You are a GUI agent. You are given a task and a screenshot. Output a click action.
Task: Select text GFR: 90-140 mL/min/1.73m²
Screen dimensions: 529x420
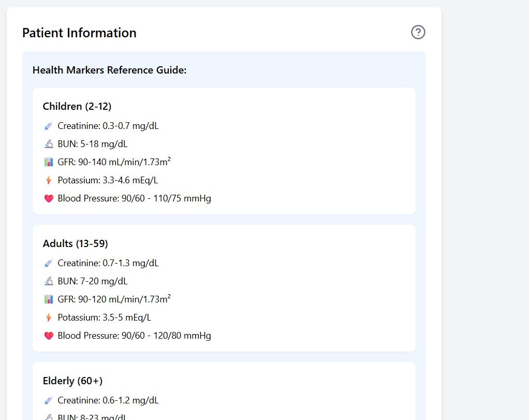[x=114, y=162]
